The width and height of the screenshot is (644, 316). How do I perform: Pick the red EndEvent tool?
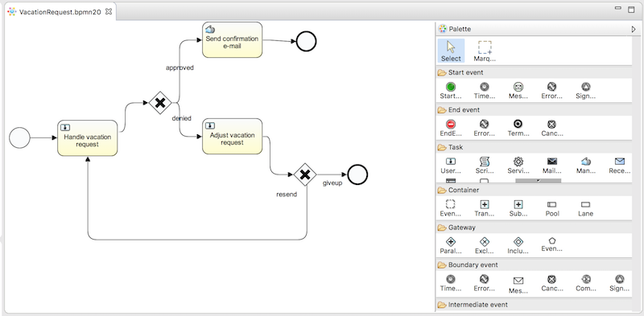click(451, 128)
